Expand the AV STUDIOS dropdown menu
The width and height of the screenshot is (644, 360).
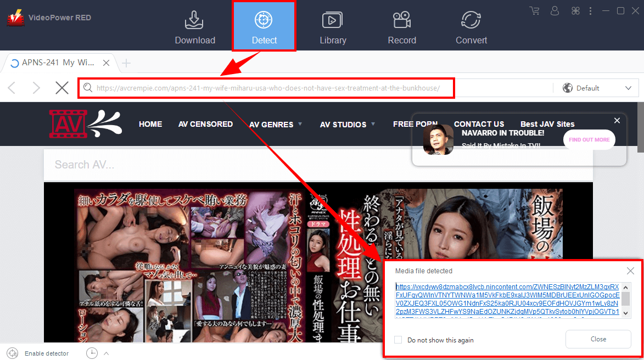(x=348, y=125)
